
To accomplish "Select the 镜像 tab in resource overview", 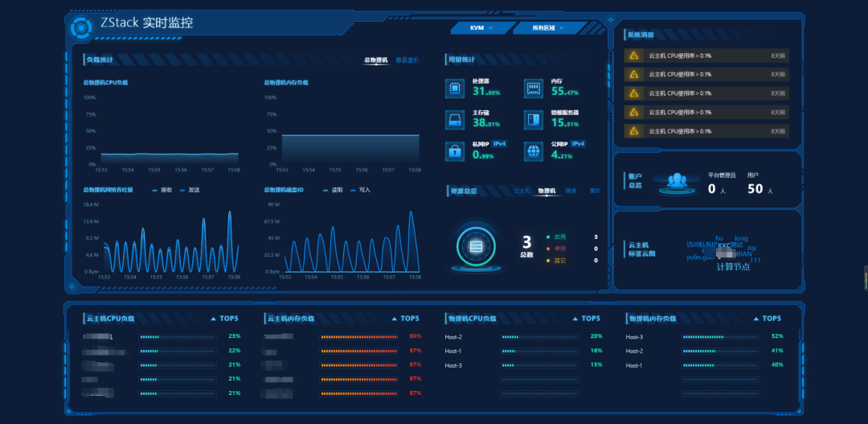I will click(x=571, y=191).
